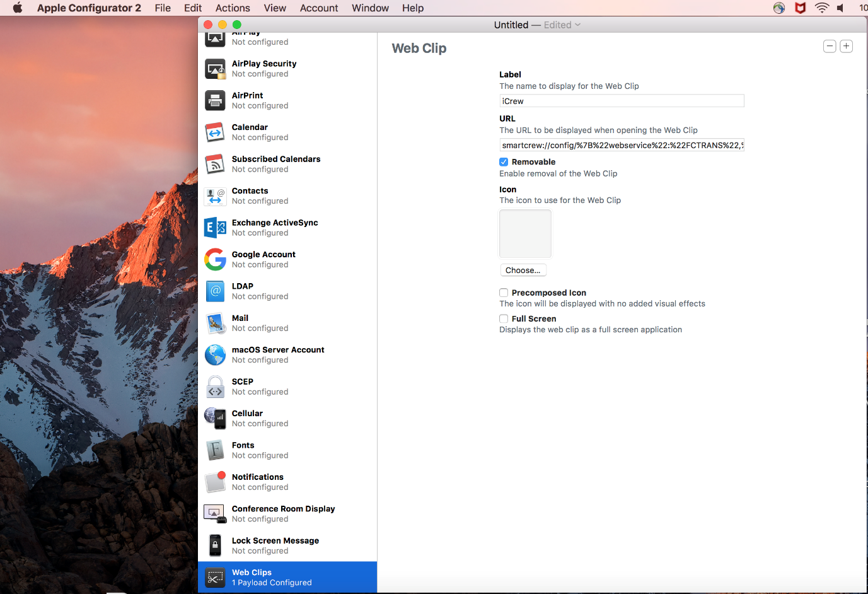Select the Google Account row label
Viewport: 868px width, 594px height.
point(263,254)
